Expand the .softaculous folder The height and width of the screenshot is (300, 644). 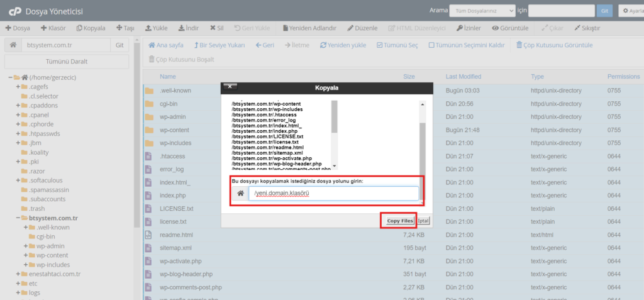18,181
